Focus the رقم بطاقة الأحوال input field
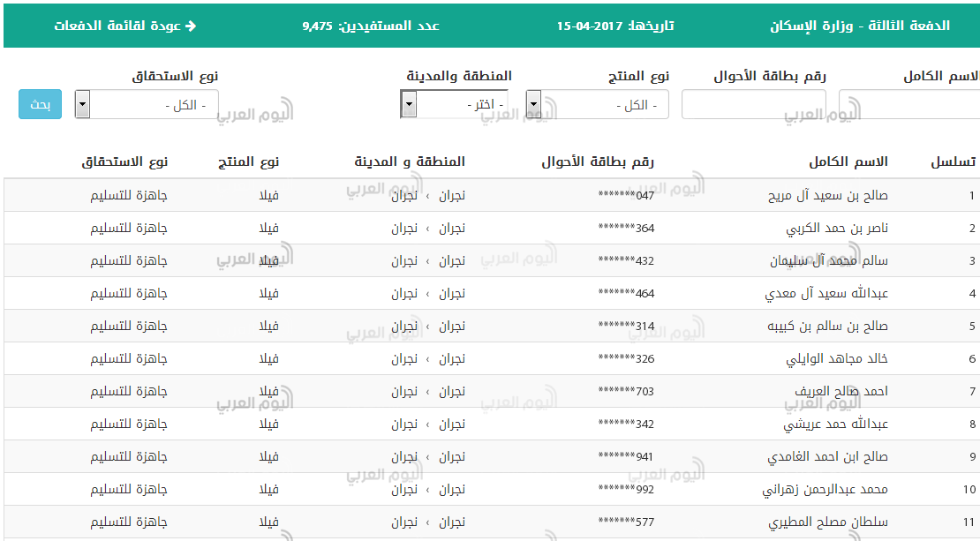This screenshot has height=541, width=980. [x=753, y=105]
